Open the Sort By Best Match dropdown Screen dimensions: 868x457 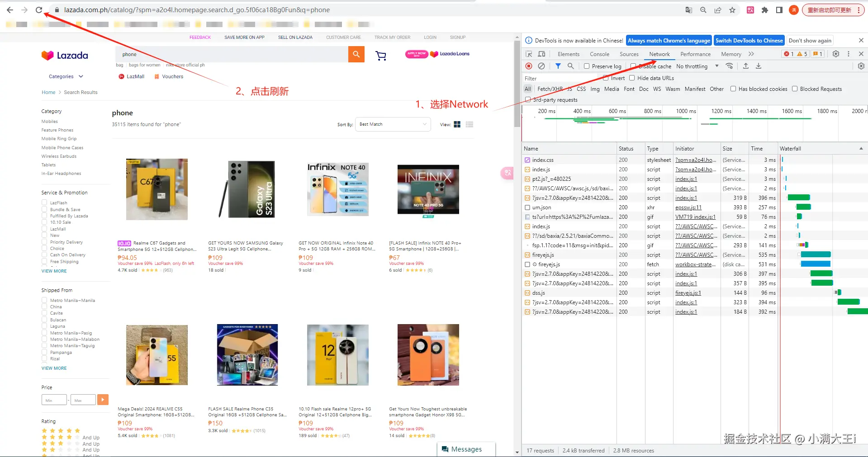coord(392,124)
